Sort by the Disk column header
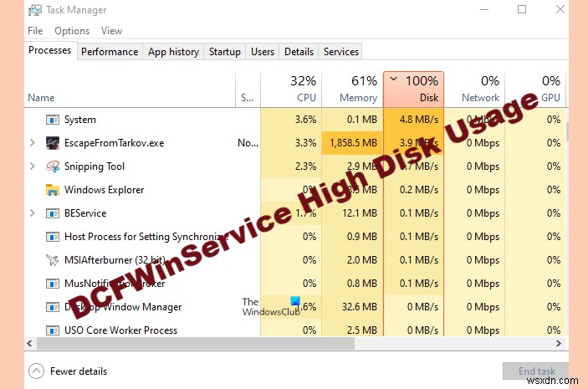The height and width of the screenshot is (389, 588). pyautogui.click(x=414, y=90)
